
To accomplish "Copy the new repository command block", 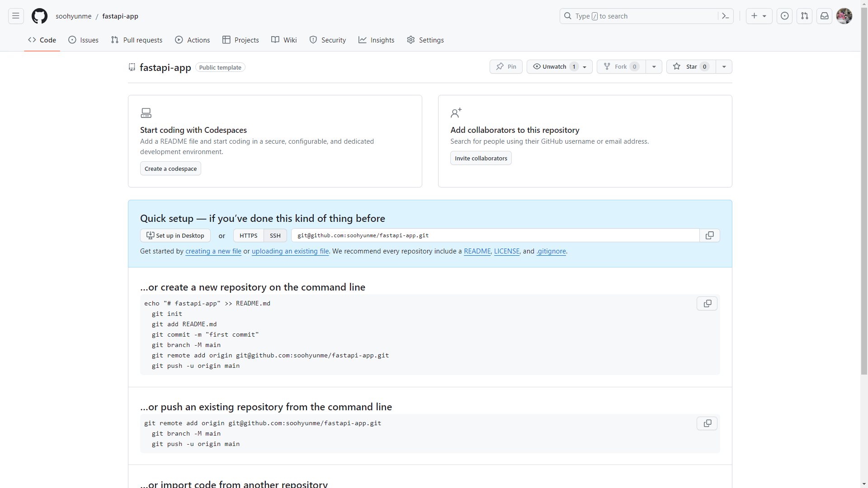I will tap(707, 304).
